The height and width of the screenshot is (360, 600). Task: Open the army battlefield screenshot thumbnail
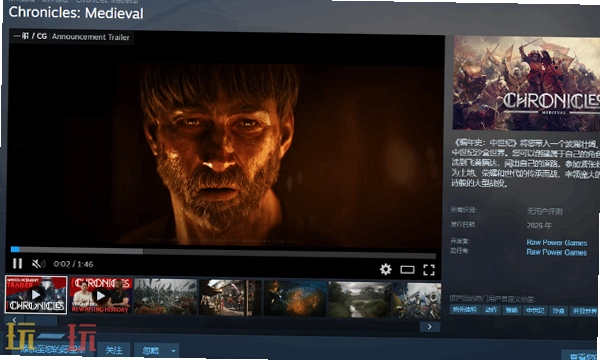165,297
